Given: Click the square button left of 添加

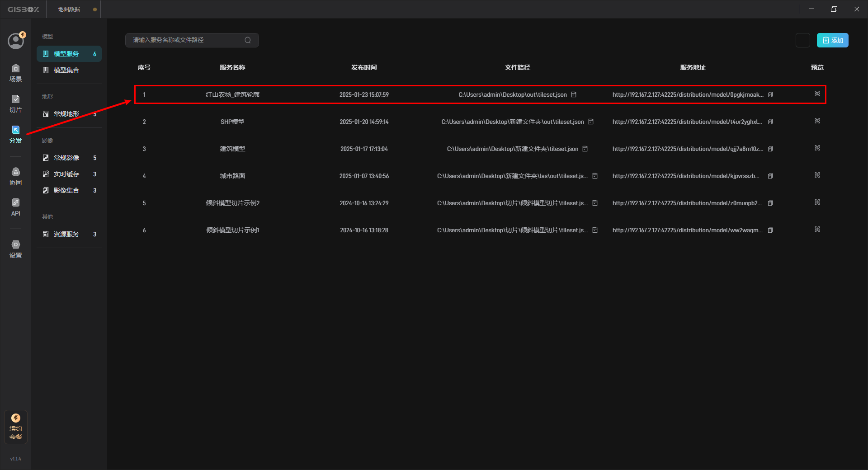Looking at the screenshot, I should 803,40.
